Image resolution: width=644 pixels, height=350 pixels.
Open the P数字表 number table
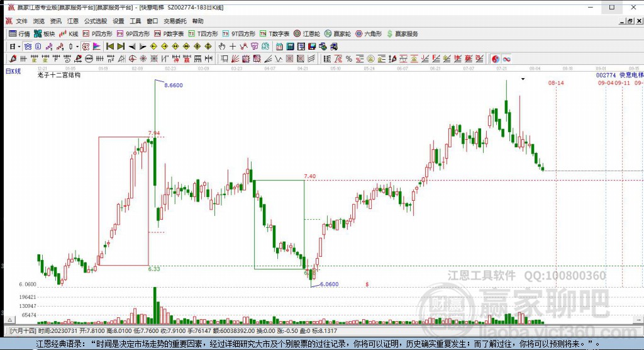tap(169, 34)
